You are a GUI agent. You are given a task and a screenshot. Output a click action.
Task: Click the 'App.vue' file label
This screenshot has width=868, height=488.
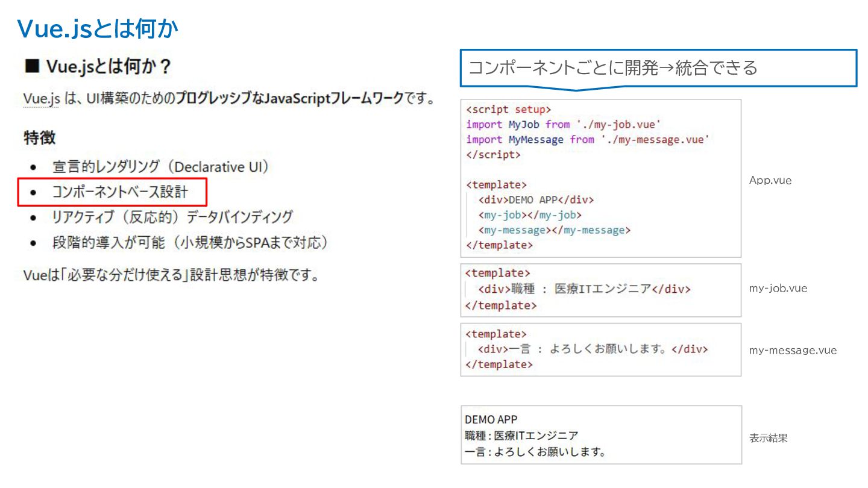[x=770, y=180]
